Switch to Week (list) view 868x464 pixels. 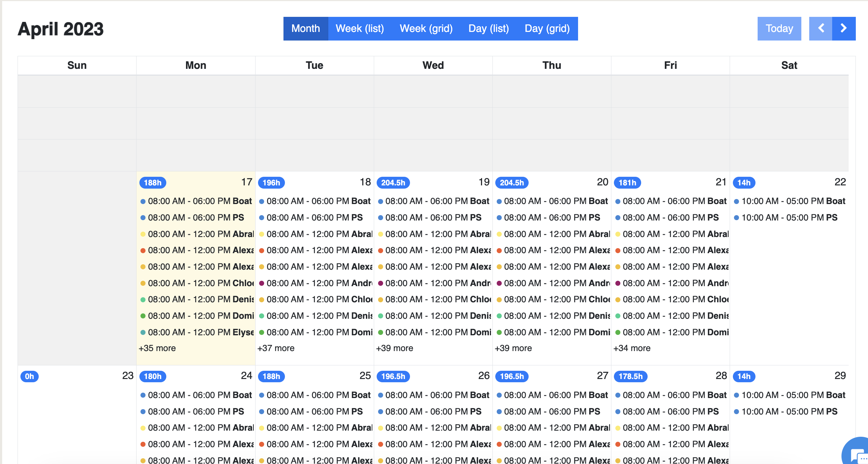click(360, 28)
